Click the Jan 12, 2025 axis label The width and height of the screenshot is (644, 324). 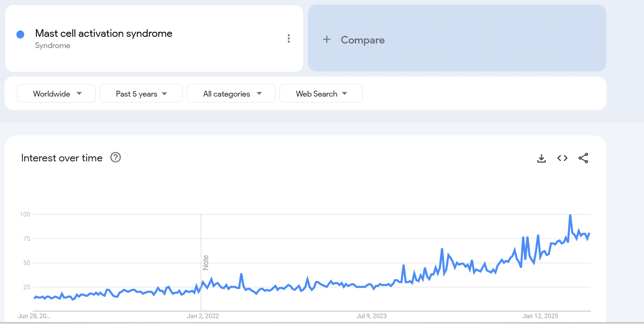pyautogui.click(x=540, y=316)
